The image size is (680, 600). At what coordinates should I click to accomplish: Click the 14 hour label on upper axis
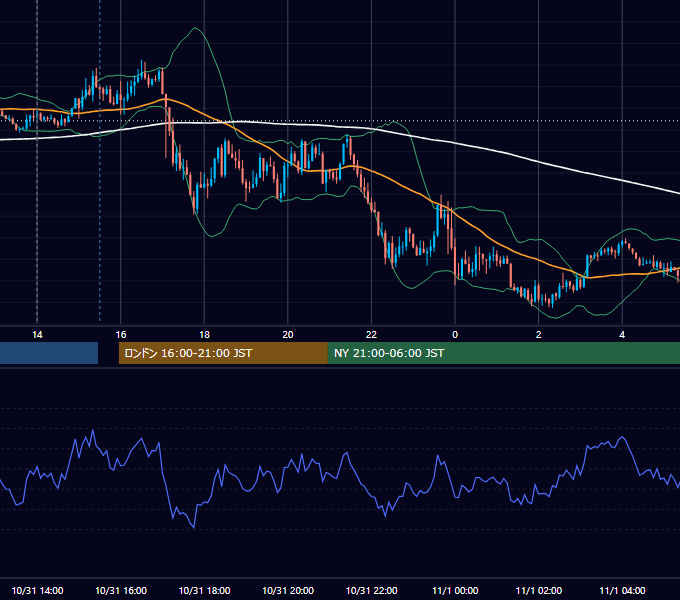tap(37, 335)
